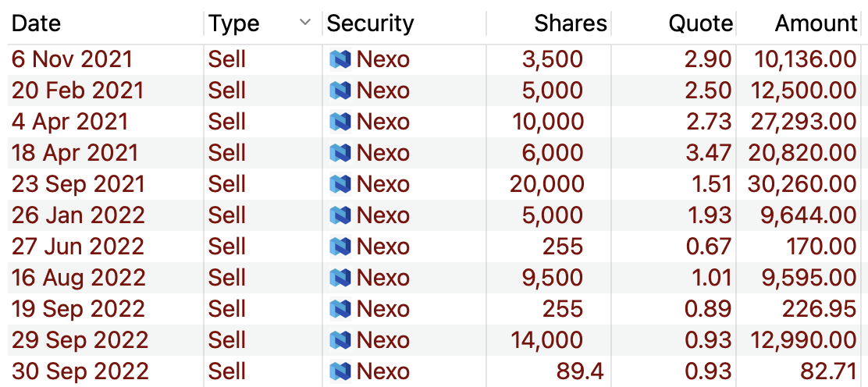Select the 27 Jun 2022 transaction row

pos(435,247)
